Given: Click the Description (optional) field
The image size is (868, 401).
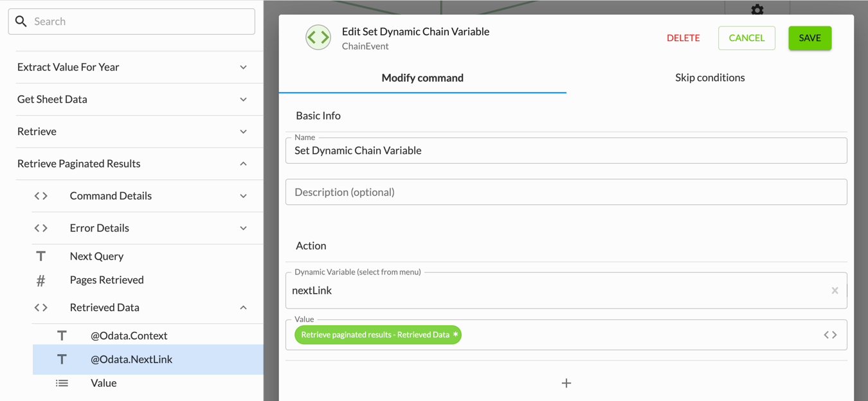Looking at the screenshot, I should point(566,192).
